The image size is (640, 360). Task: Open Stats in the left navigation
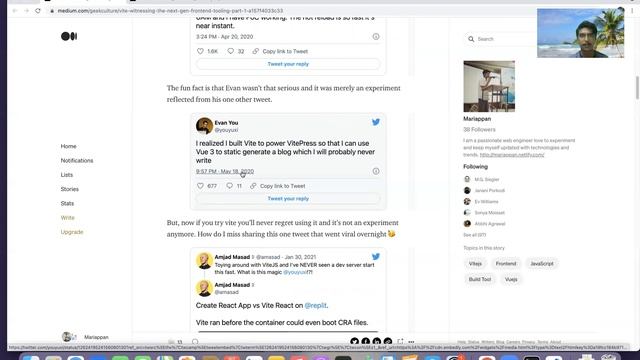click(67, 203)
